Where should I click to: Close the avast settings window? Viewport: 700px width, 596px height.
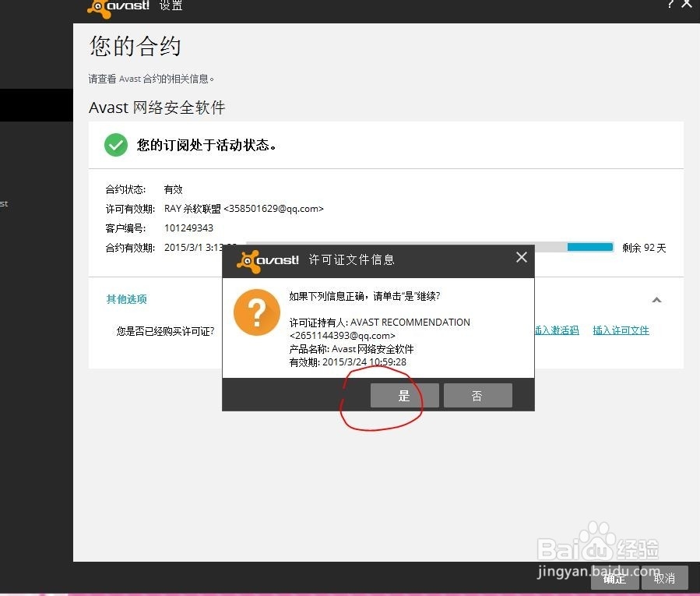point(687,4)
